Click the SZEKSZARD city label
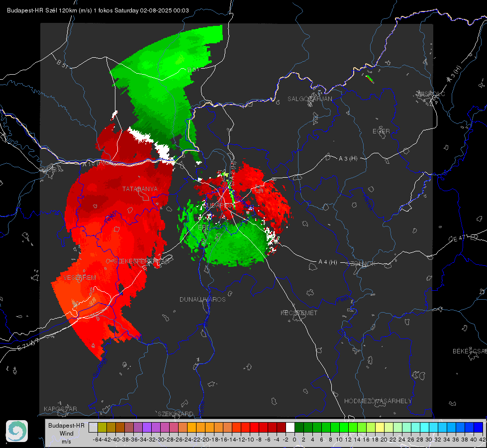This screenshot has height=448, width=487. 176,414
